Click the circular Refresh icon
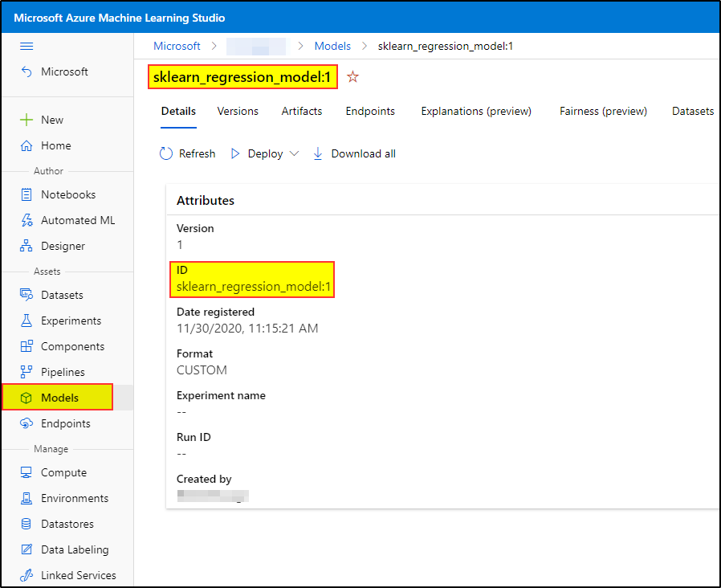The width and height of the screenshot is (721, 588). pos(166,153)
